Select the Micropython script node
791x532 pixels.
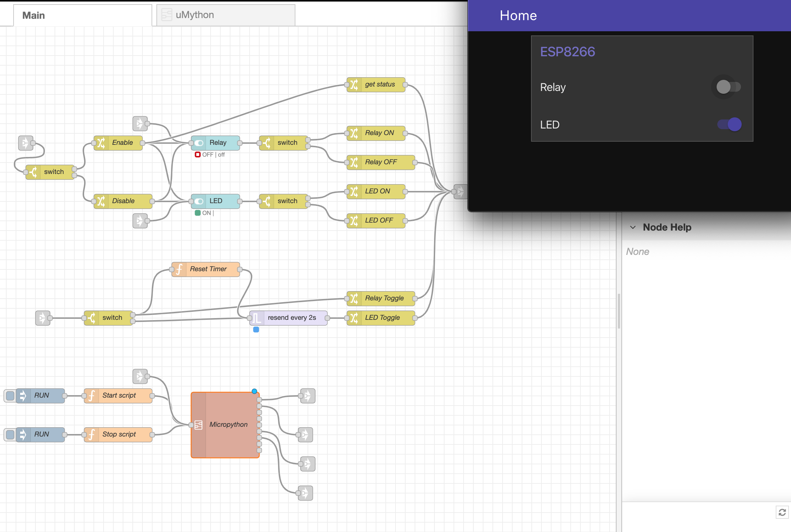tap(225, 424)
